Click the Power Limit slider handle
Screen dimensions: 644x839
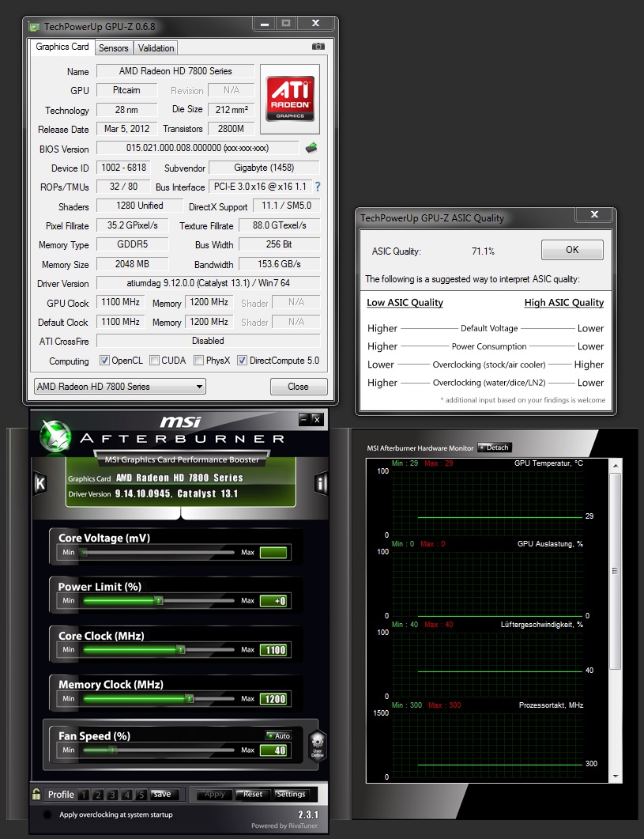click(159, 600)
